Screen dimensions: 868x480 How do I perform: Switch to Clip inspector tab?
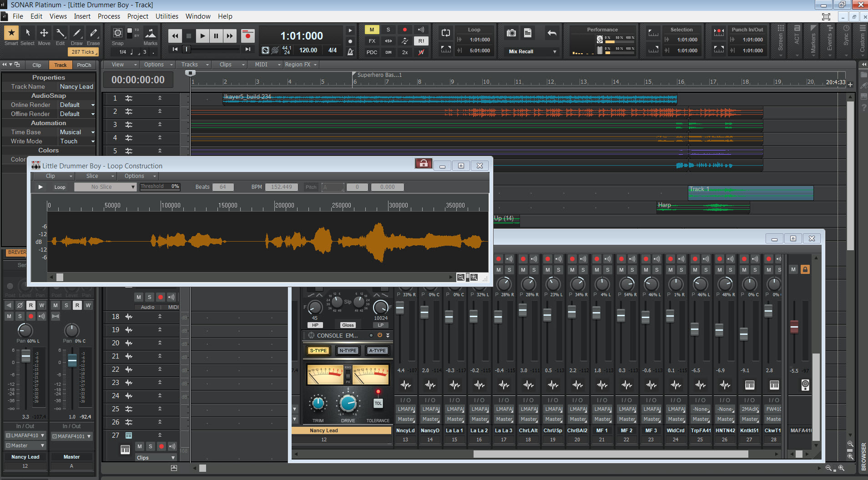[x=37, y=65]
